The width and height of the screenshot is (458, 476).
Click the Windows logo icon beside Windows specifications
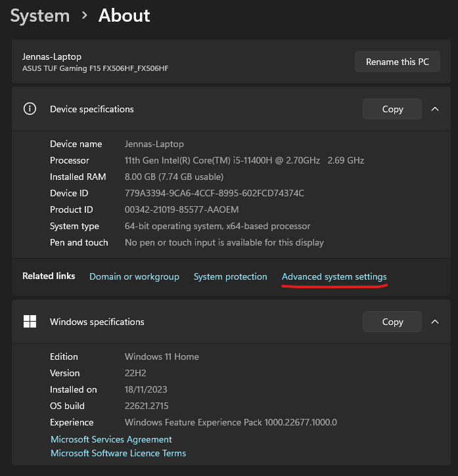click(30, 322)
